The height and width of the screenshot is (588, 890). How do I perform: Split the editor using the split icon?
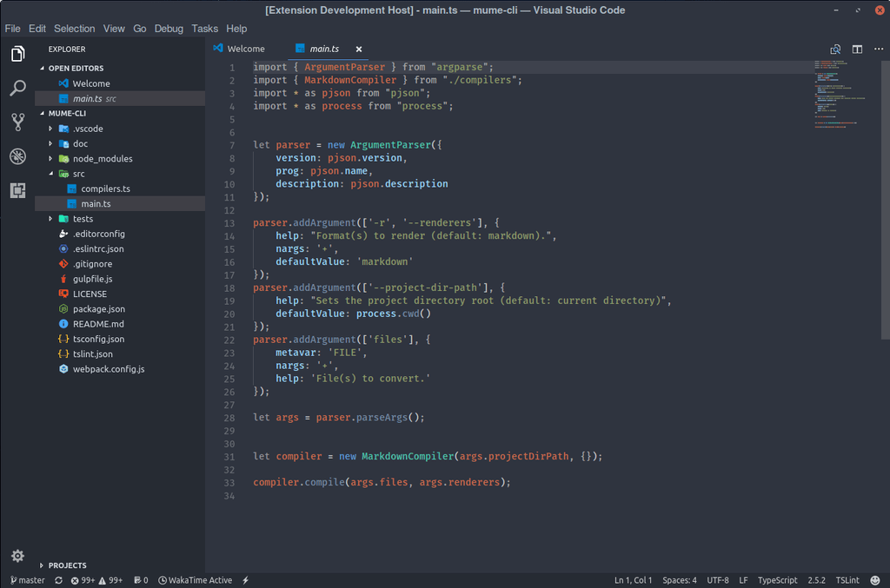click(856, 50)
